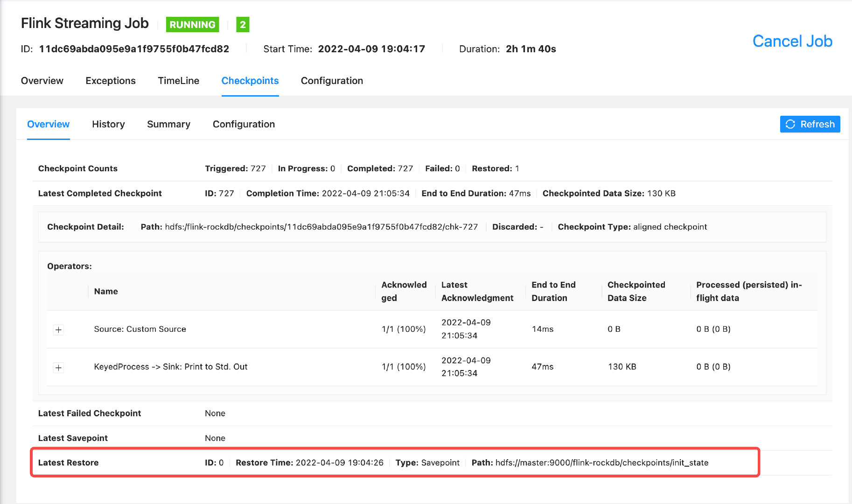
Task: View the checkpoint Summary sub-tab
Action: [x=168, y=124]
